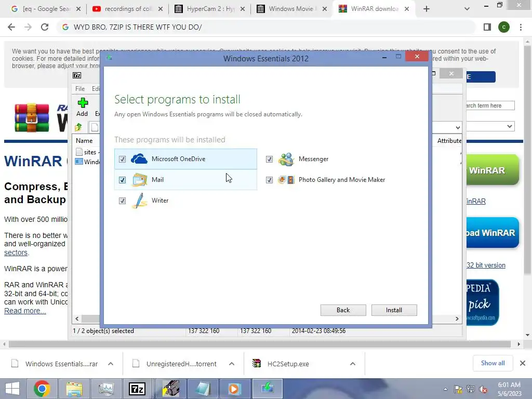Close the downloads bar
This screenshot has height=399, width=532.
pos(523,363)
